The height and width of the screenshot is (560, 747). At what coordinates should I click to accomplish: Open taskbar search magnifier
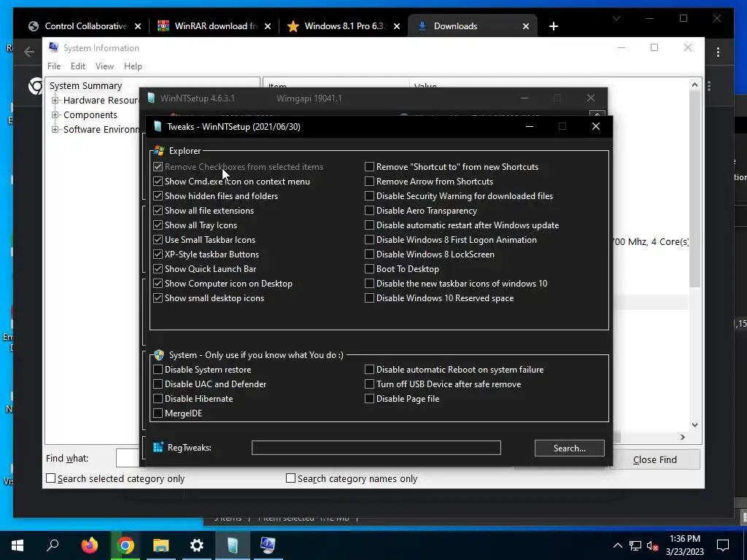[53, 545]
